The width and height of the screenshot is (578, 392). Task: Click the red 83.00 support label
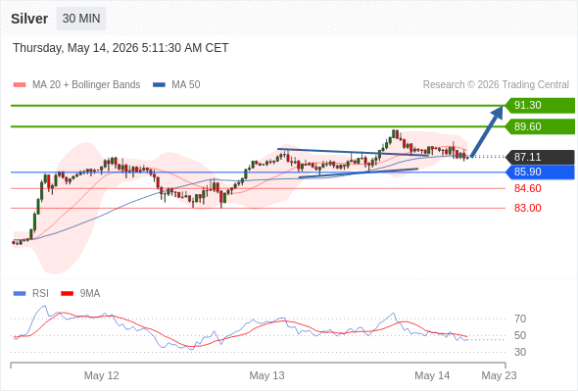point(527,208)
